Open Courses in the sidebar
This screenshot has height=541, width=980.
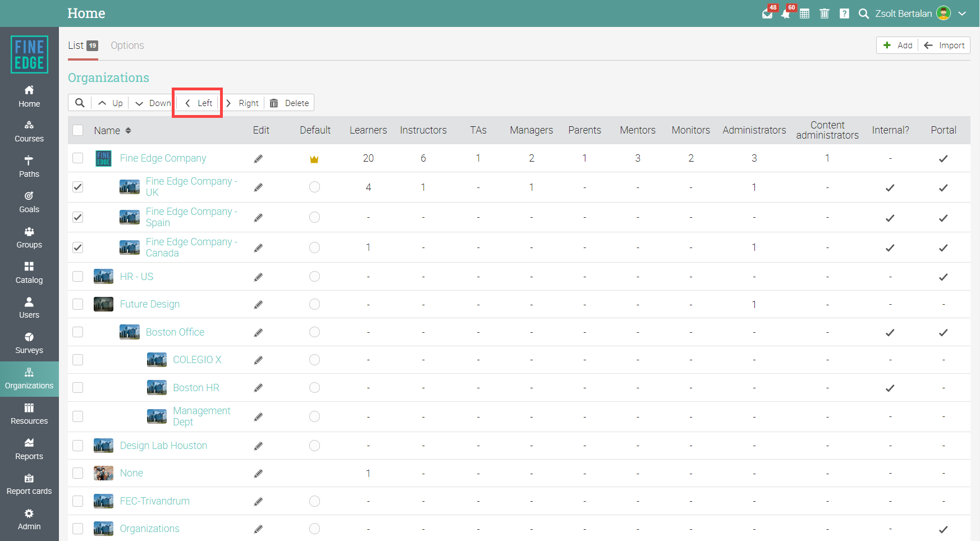[29, 131]
